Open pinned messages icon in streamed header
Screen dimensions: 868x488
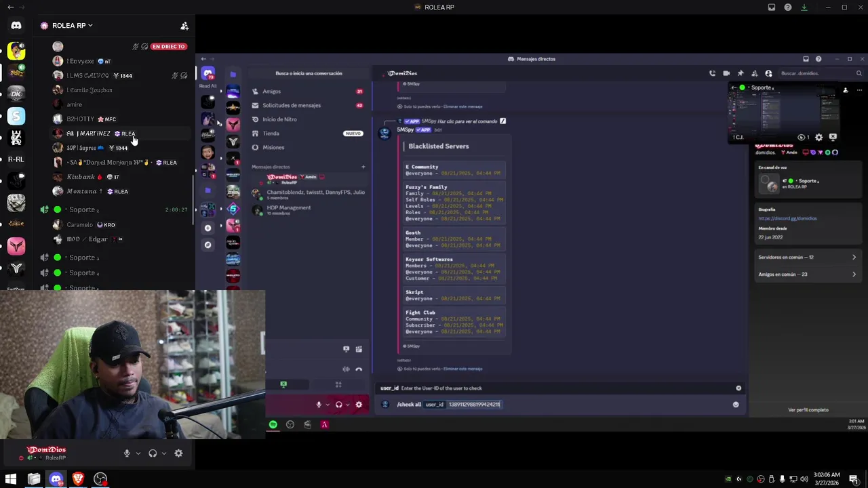click(x=741, y=73)
